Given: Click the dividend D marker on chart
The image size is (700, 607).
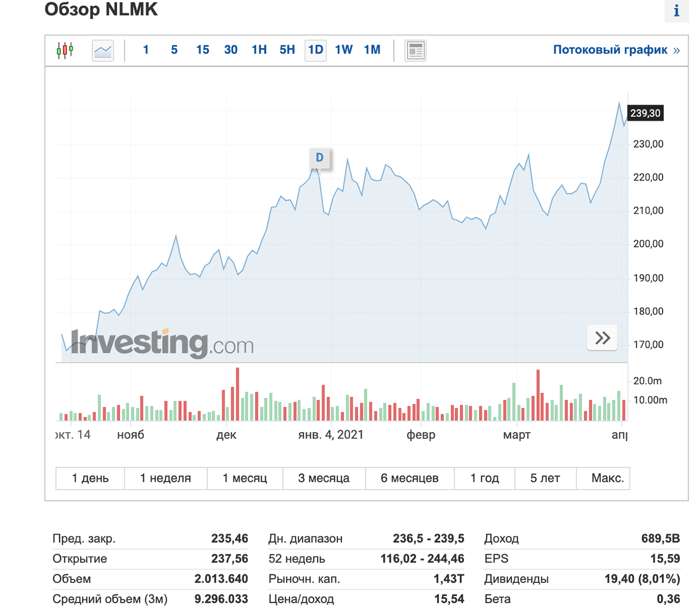Looking at the screenshot, I should tap(320, 157).
